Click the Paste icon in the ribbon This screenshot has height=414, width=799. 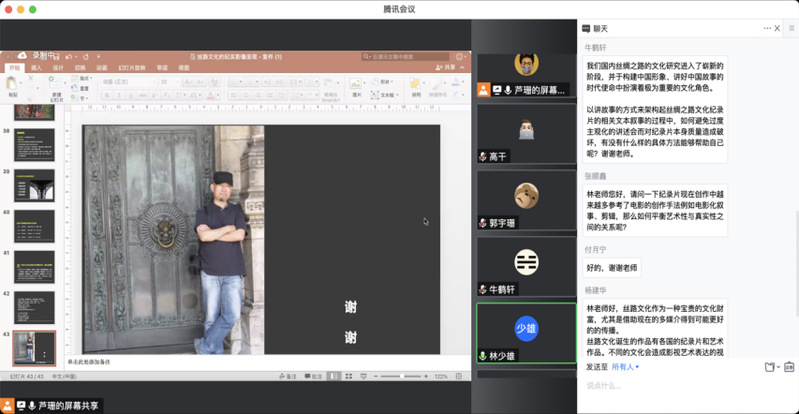click(13, 88)
